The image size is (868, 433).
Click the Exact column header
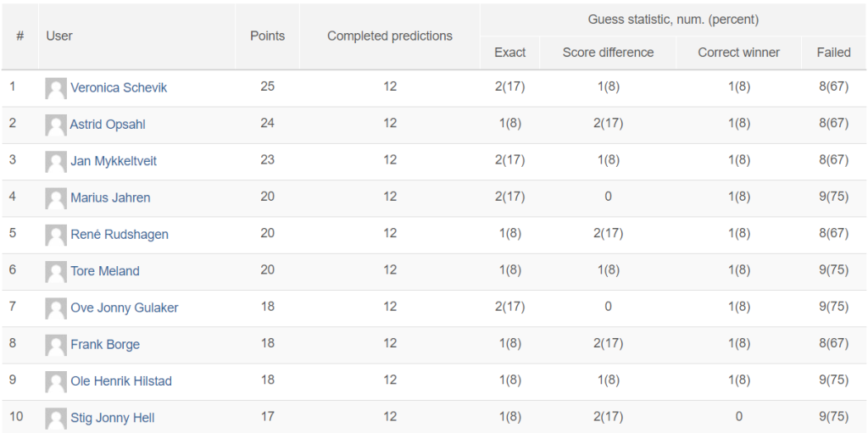[509, 53]
